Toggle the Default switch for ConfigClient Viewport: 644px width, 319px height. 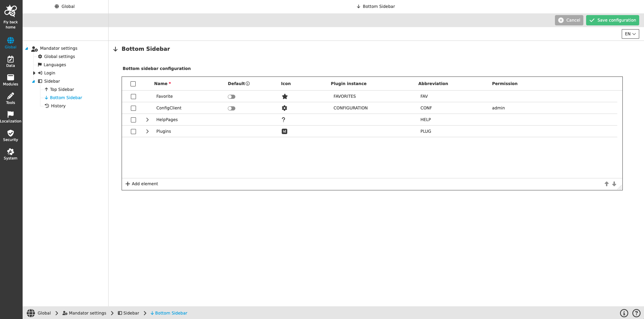click(232, 108)
